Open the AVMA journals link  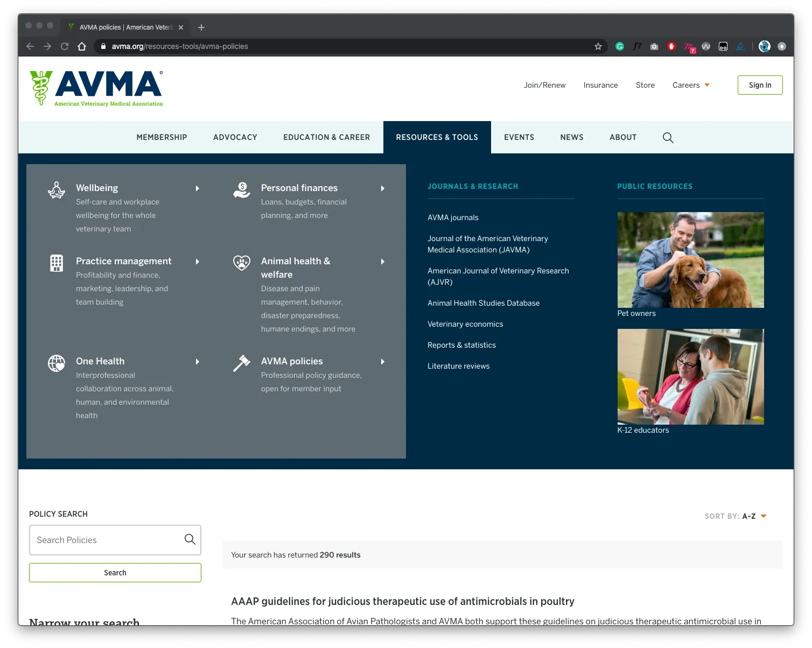[x=453, y=217]
